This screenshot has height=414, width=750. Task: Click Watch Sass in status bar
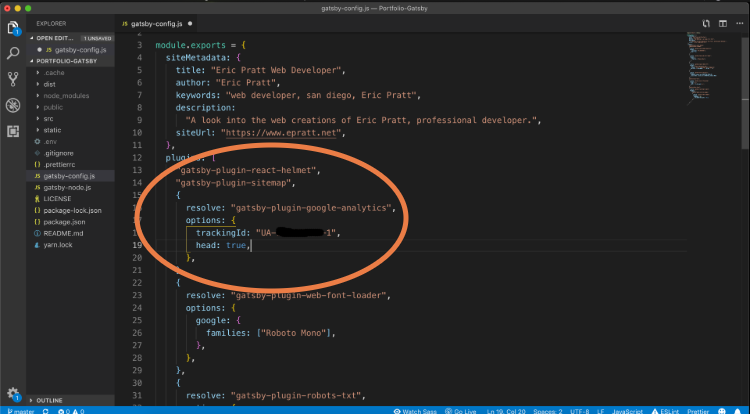click(x=415, y=411)
